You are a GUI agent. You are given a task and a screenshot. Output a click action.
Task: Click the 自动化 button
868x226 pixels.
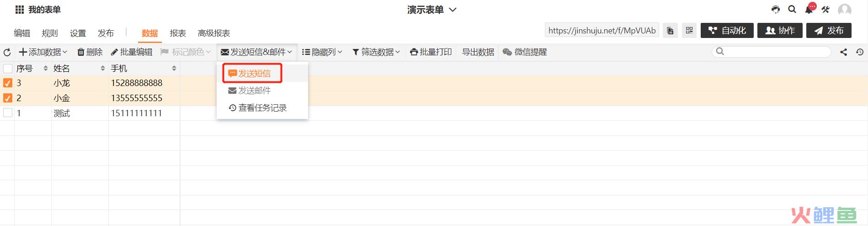[727, 31]
